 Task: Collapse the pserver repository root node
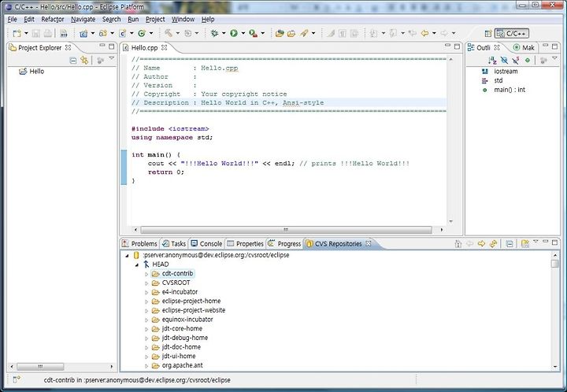[x=127, y=256]
